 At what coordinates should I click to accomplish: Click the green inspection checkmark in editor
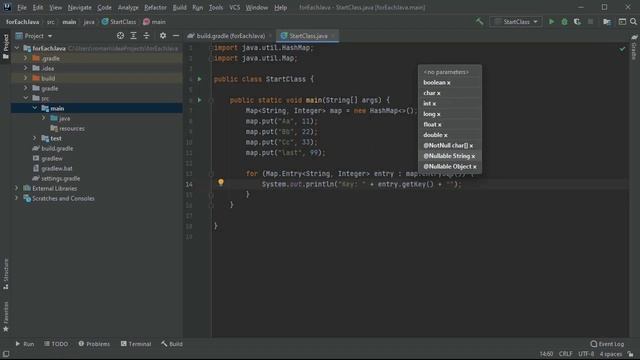click(622, 49)
